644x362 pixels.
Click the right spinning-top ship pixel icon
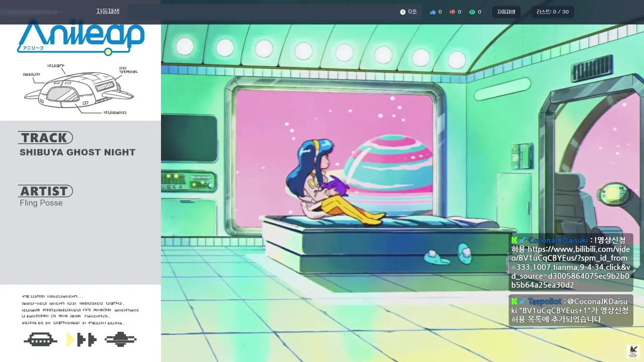coord(121,339)
